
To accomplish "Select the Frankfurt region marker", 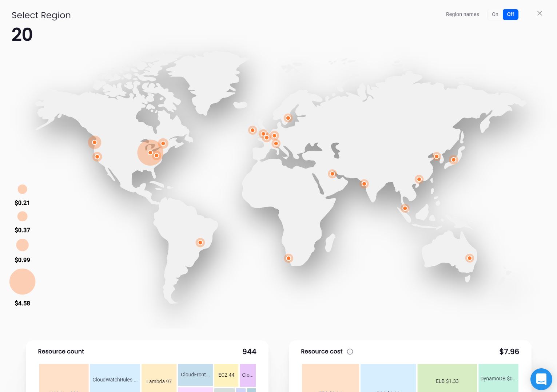I will point(274,135).
